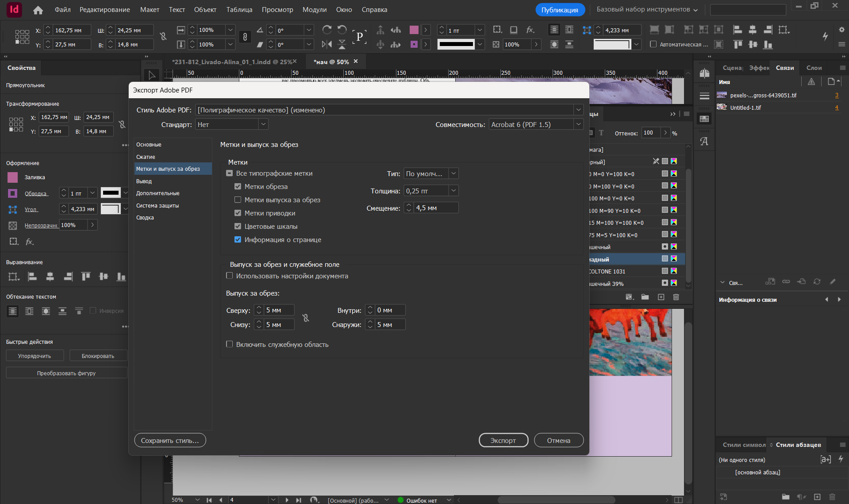The width and height of the screenshot is (849, 504).
Task: Select no text wrap icon in Properties
Action: (13, 311)
